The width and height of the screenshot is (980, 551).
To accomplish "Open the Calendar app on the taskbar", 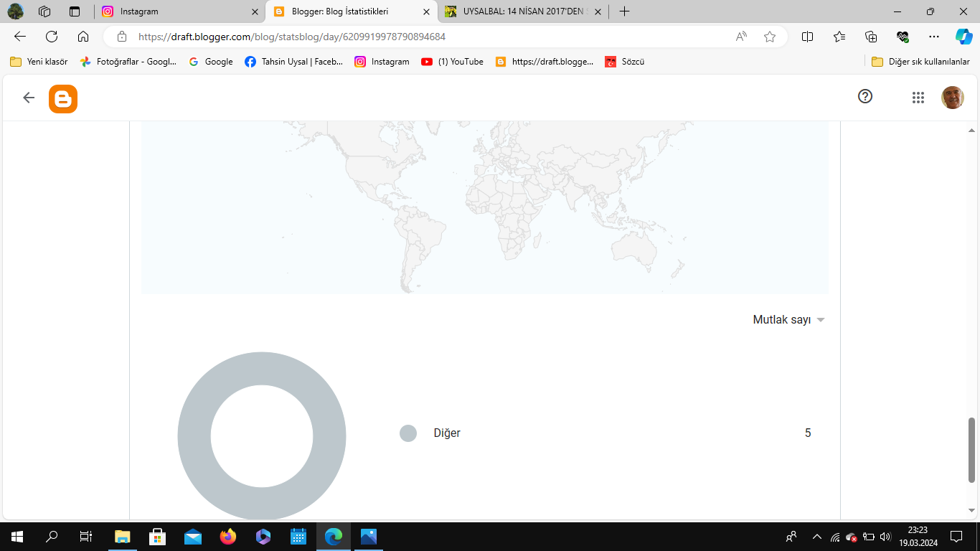I will coord(298,537).
